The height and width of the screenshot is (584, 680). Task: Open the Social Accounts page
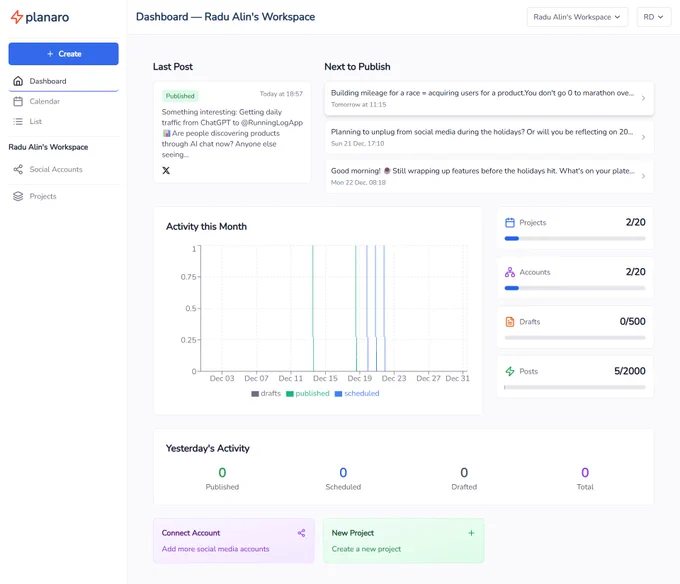[63, 170]
